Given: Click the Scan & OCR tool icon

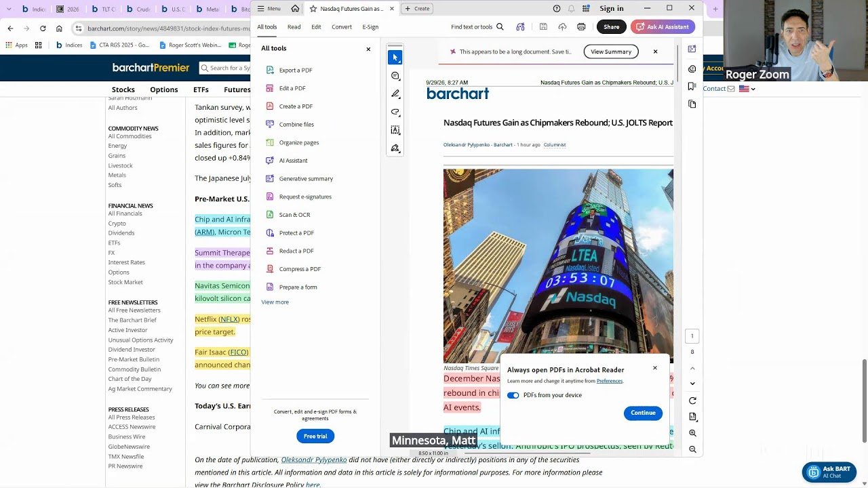Looking at the screenshot, I should tap(270, 214).
